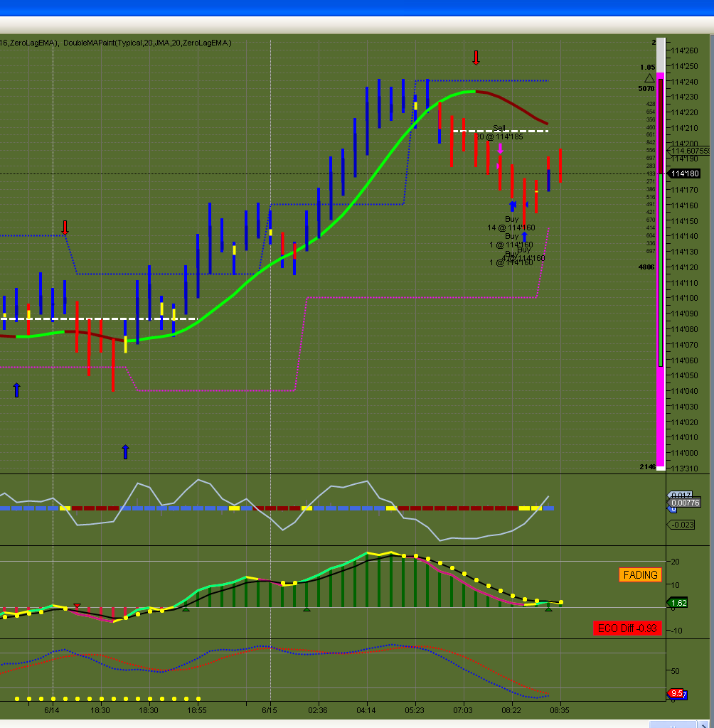This screenshot has width=714, height=728.
Task: Click the red down arrow above the price peak
Action: click(476, 58)
